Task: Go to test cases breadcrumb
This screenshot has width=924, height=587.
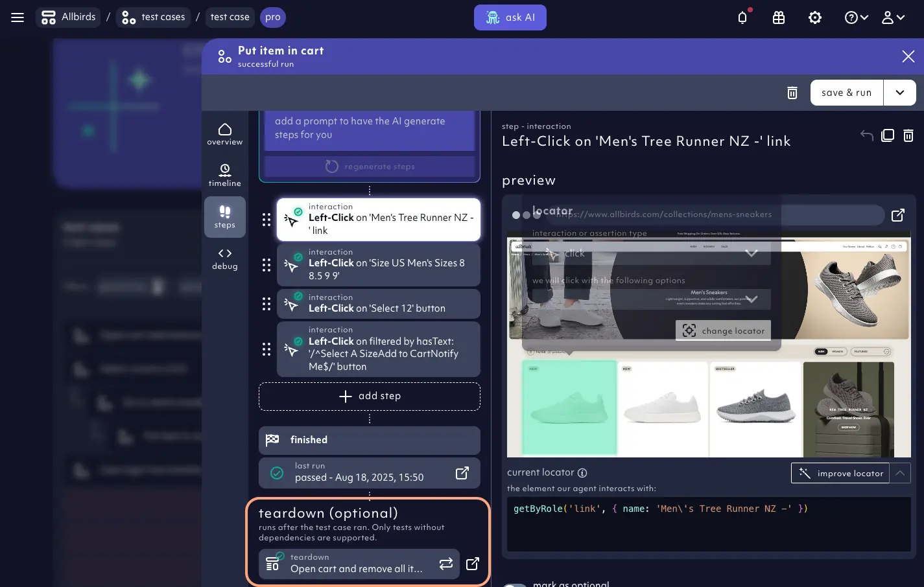Action: (x=154, y=17)
